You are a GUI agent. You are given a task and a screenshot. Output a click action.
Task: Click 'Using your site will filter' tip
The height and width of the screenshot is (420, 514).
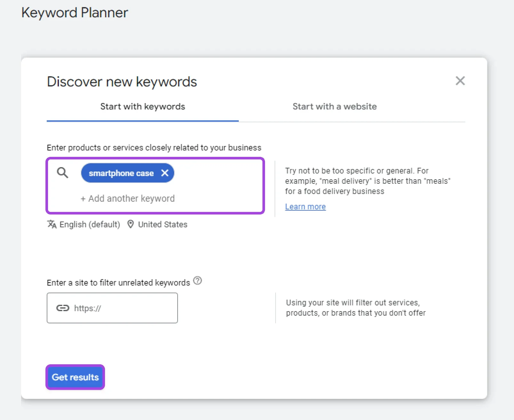coord(356,308)
